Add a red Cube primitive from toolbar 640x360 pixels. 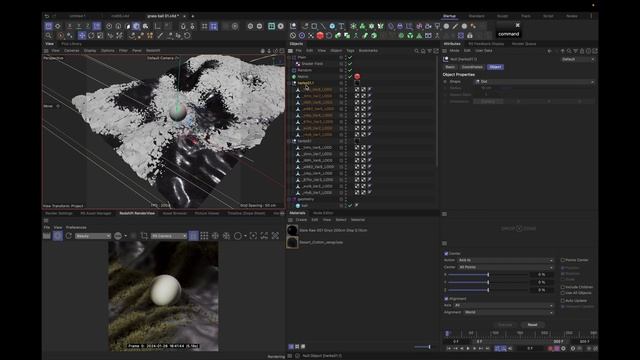[320, 36]
